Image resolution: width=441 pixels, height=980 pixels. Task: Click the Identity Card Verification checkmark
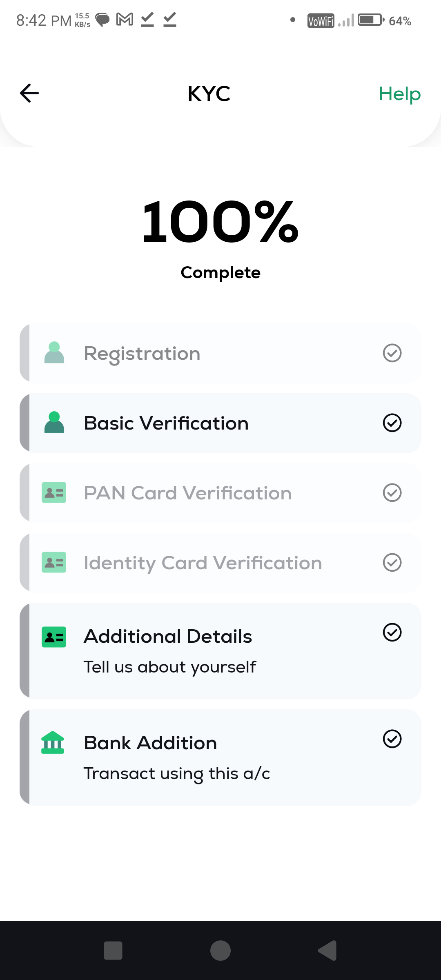[x=392, y=562]
